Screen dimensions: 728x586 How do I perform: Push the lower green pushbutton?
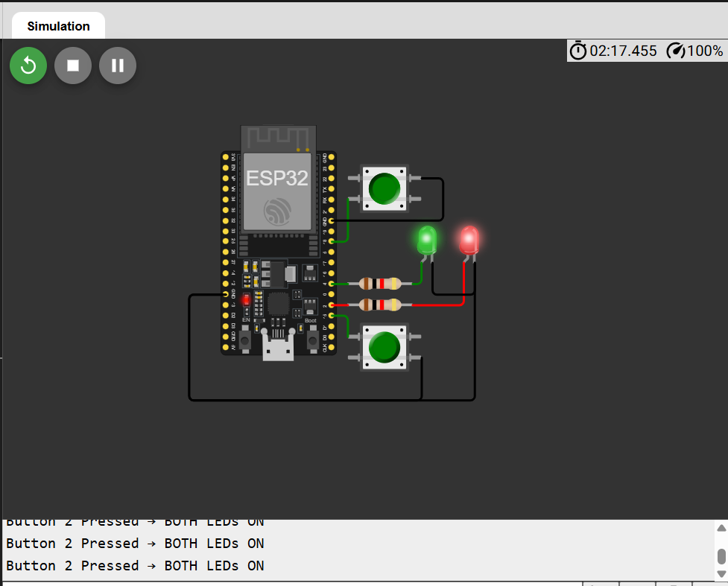(x=384, y=347)
